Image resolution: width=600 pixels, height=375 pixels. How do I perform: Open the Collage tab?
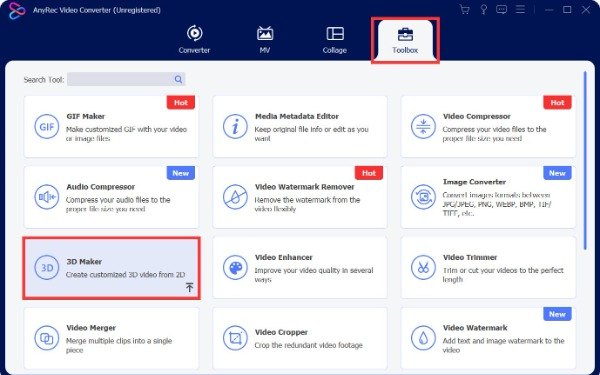pyautogui.click(x=335, y=39)
